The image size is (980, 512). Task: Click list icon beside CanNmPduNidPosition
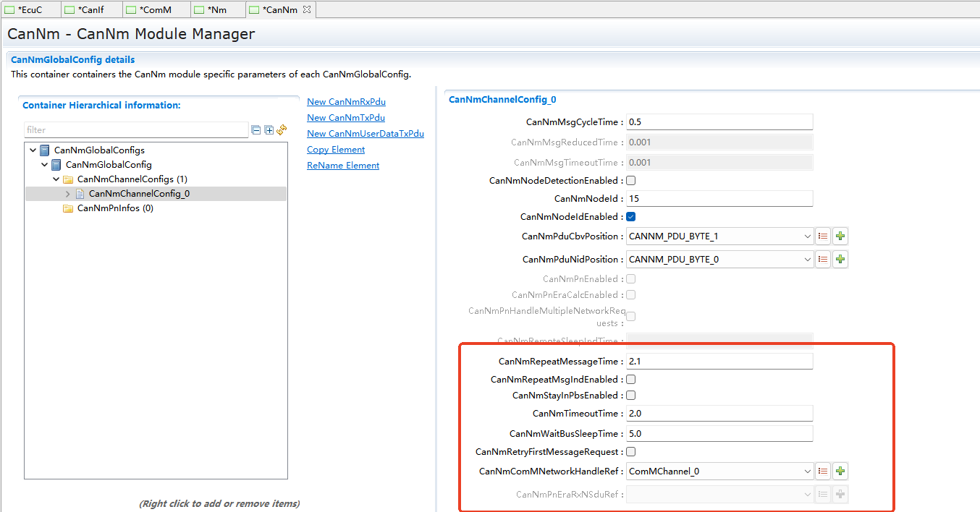[823, 259]
